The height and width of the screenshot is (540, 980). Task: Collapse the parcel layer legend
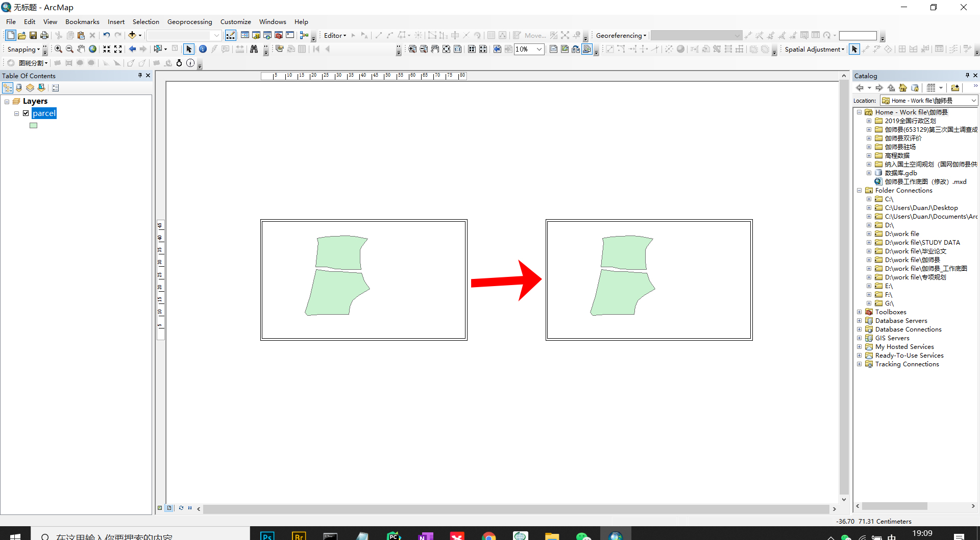16,113
